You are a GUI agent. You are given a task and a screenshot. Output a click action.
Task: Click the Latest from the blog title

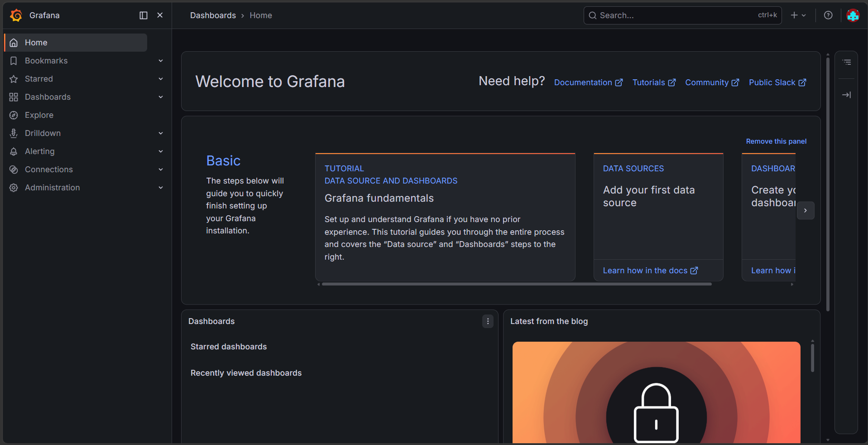[x=549, y=321]
